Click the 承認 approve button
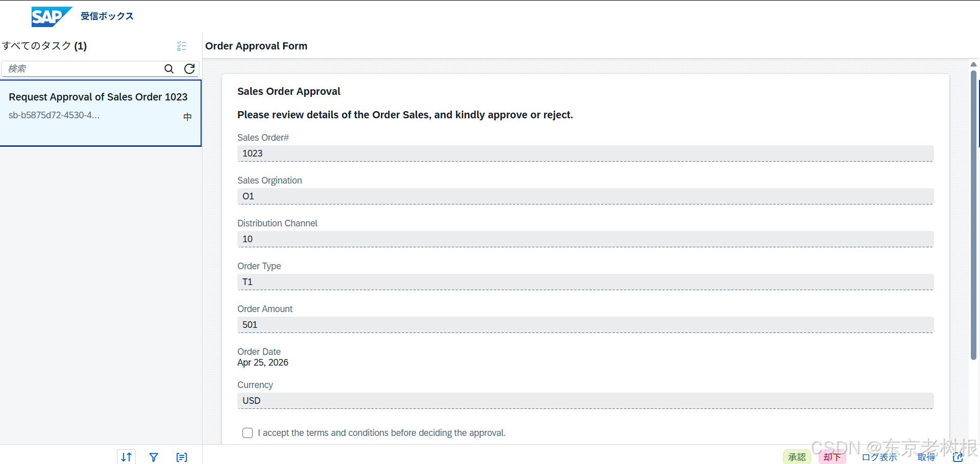Viewport: 980px width, 464px height. pyautogui.click(x=797, y=457)
